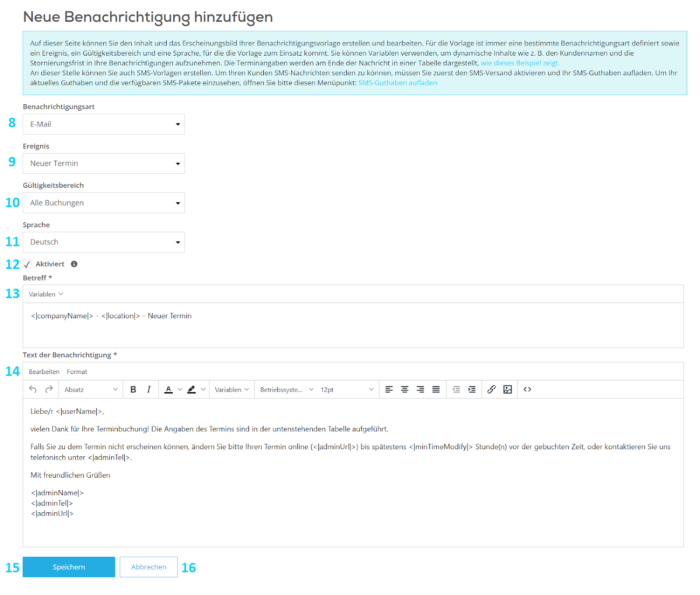Open the 'wie dieses Beispiel zeigt' link
Image resolution: width=700 pixels, height=595 pixels.
[x=520, y=63]
